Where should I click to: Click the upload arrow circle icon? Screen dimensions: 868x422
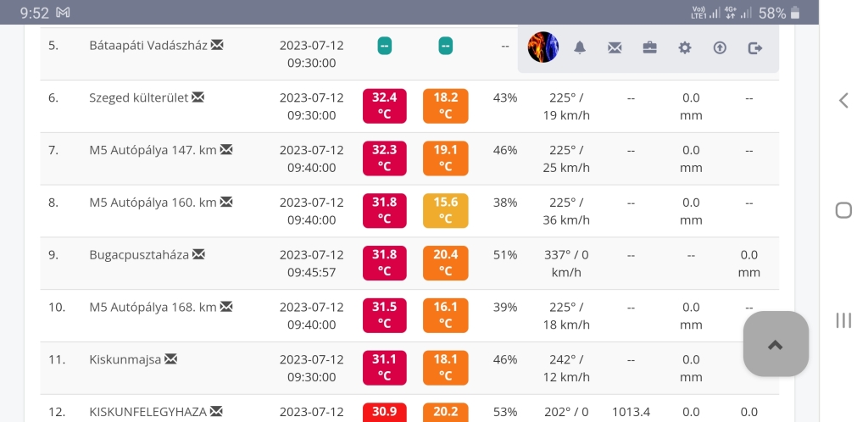point(720,48)
